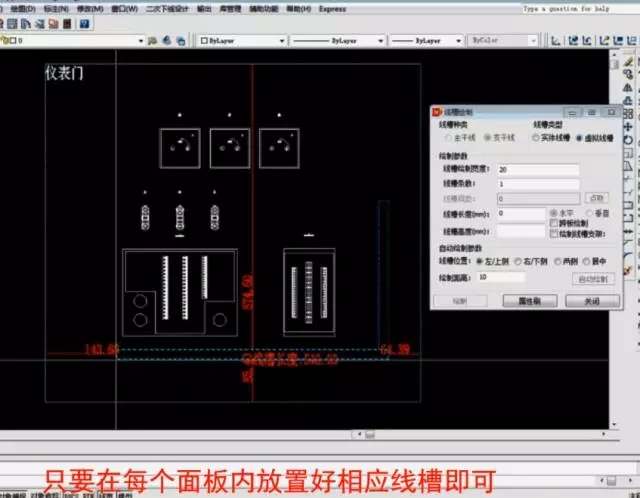Select 居中 trough position
The image size is (640, 498).
pyautogui.click(x=587, y=261)
